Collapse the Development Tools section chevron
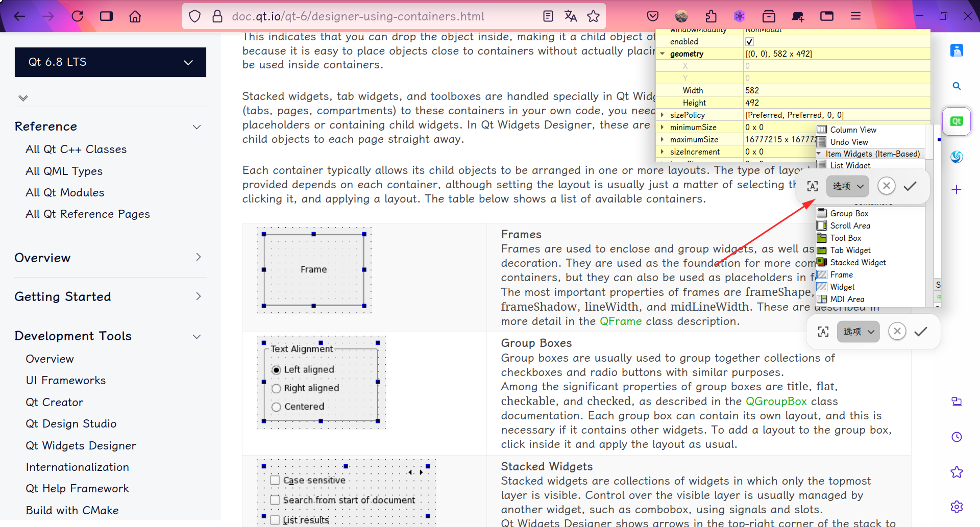The height and width of the screenshot is (527, 980). click(197, 337)
